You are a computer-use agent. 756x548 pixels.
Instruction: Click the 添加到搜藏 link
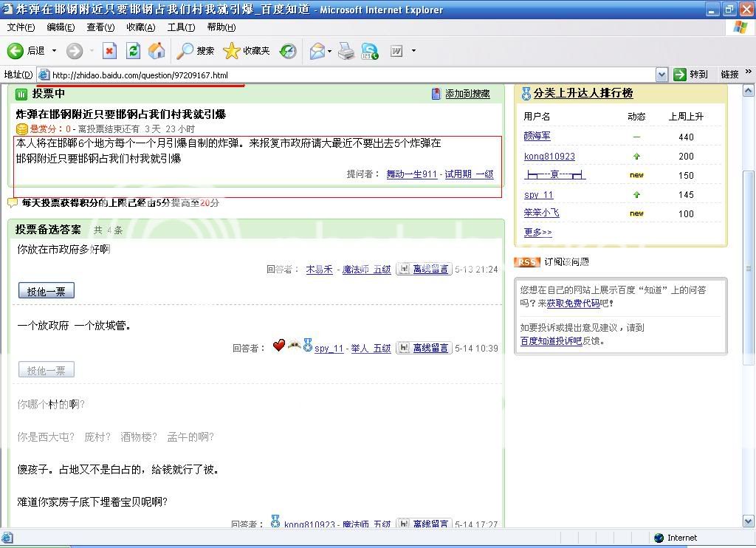467,94
